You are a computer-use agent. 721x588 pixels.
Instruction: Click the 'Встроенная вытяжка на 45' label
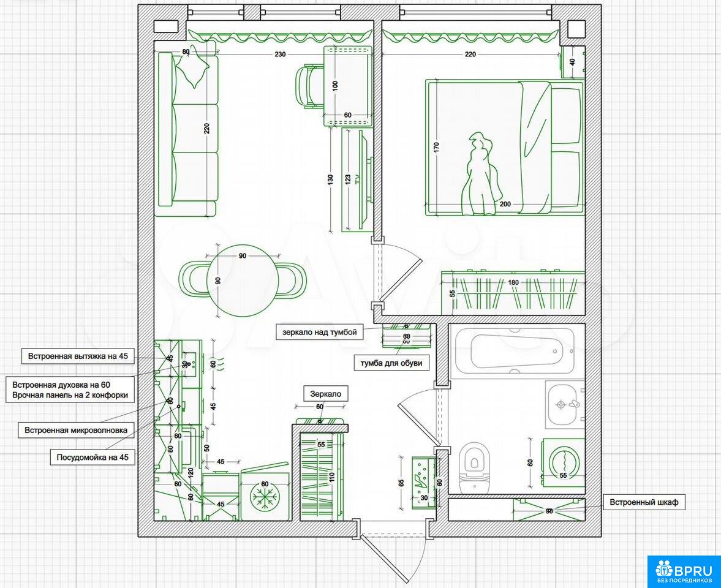(x=78, y=355)
